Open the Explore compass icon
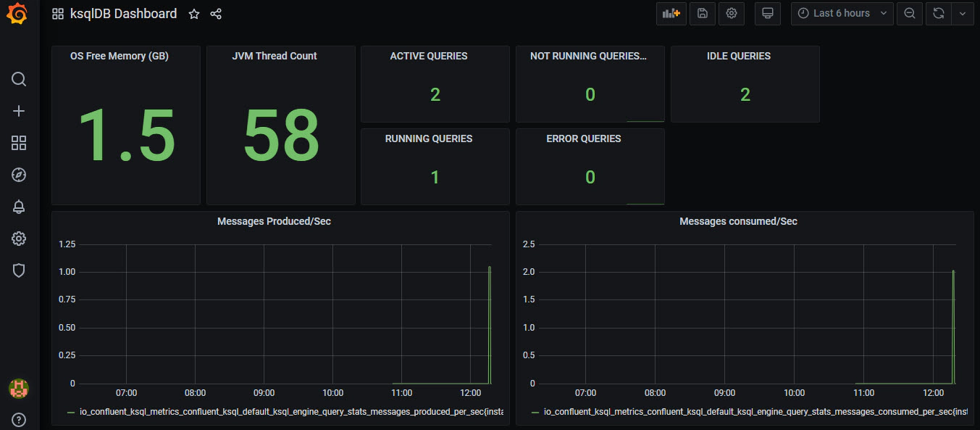The height and width of the screenshot is (430, 980). coord(19,175)
